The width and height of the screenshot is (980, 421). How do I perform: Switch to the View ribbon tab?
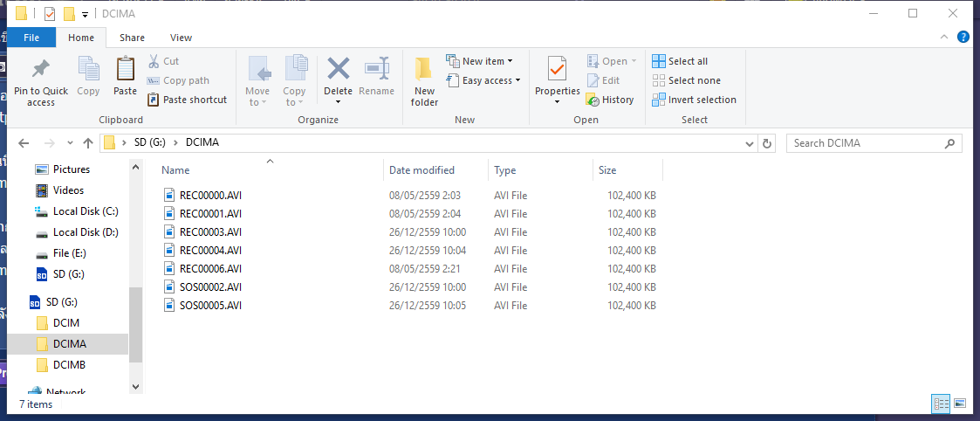181,38
